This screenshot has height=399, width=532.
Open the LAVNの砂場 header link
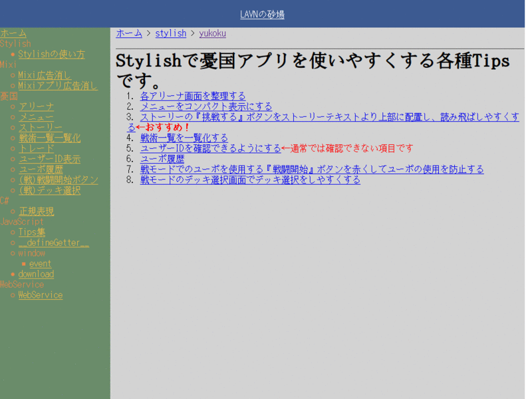tap(262, 15)
